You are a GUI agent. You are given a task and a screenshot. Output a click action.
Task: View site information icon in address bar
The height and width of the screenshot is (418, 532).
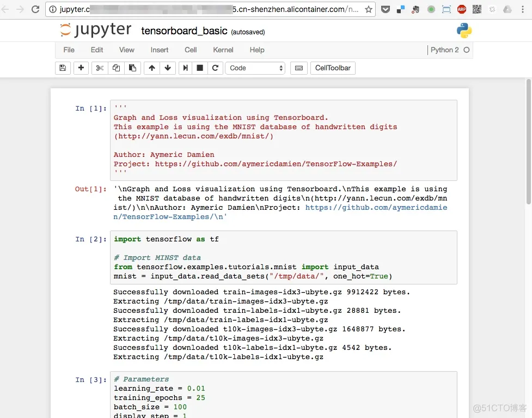[53, 9]
